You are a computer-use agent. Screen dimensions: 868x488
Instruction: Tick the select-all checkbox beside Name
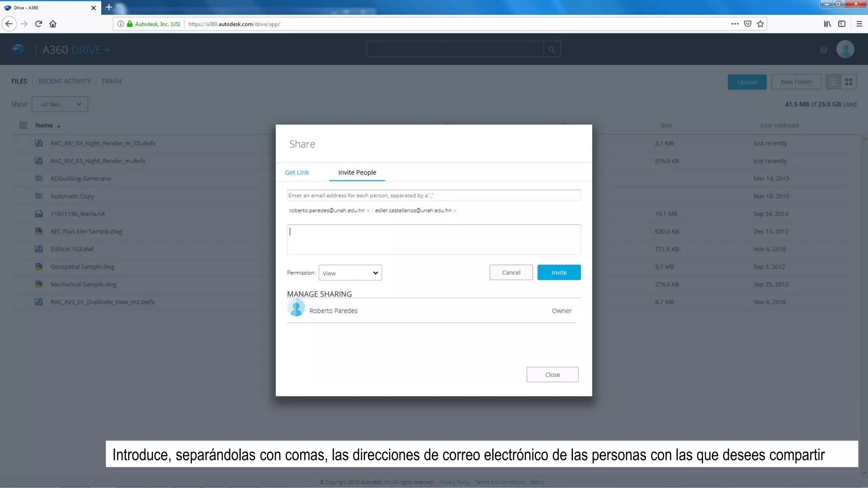[23, 125]
